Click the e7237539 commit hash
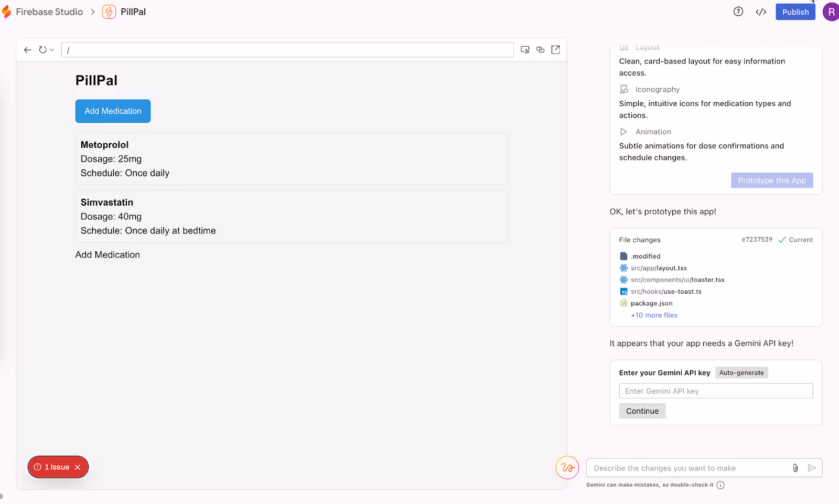Viewport: 839px width, 504px height. click(x=757, y=240)
